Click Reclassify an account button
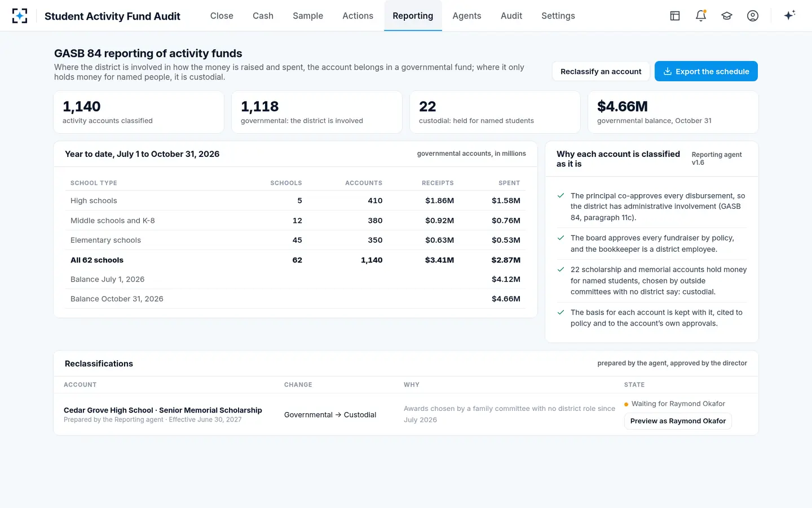Image resolution: width=812 pixels, height=508 pixels. pyautogui.click(x=601, y=71)
